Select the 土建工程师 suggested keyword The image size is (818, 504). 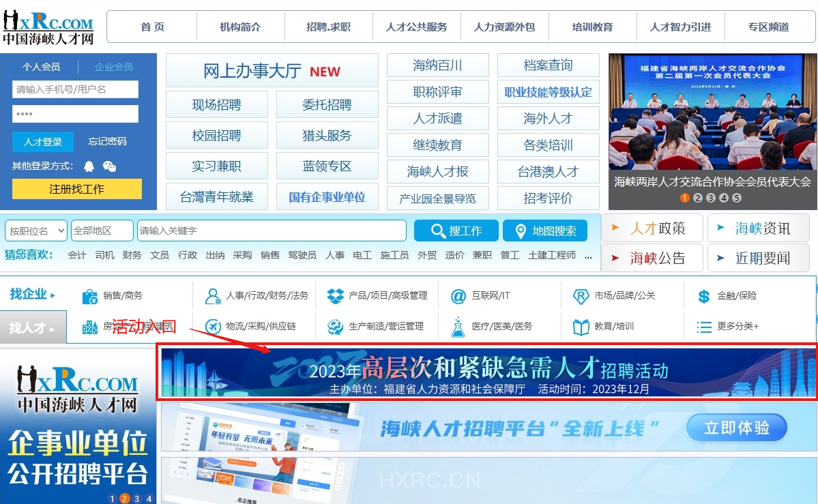(x=552, y=255)
